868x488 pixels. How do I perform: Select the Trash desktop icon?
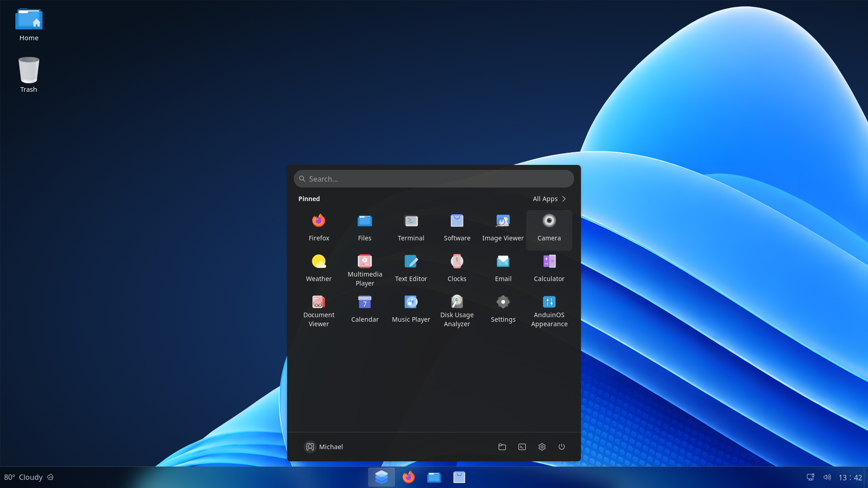click(29, 75)
